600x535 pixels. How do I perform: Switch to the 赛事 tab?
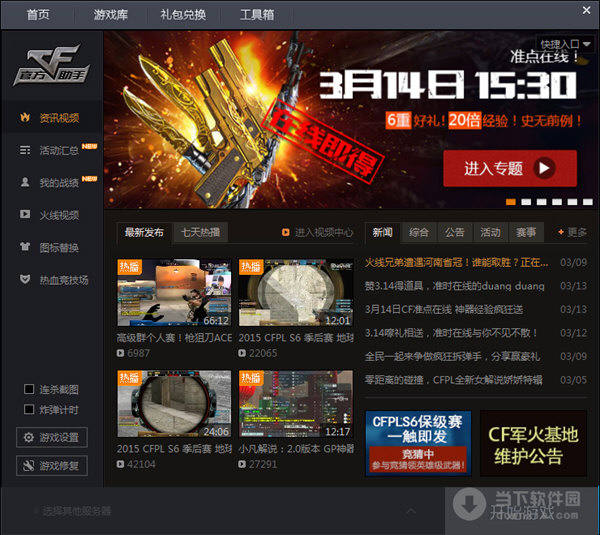pyautogui.click(x=526, y=232)
